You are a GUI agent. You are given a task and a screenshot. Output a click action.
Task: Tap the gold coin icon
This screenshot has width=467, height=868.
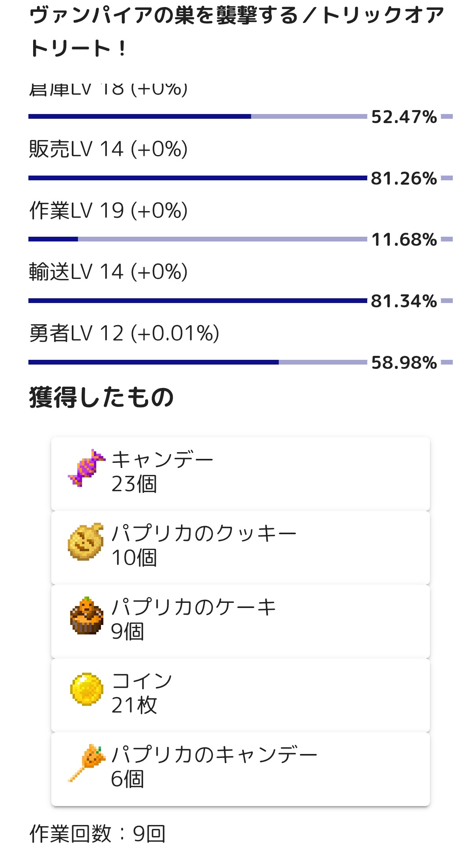86,689
